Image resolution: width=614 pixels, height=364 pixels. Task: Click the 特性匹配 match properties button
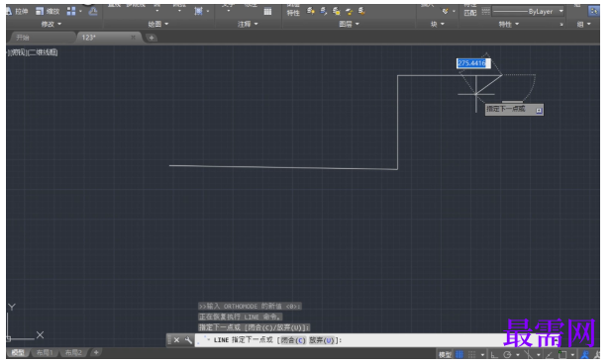[469, 11]
